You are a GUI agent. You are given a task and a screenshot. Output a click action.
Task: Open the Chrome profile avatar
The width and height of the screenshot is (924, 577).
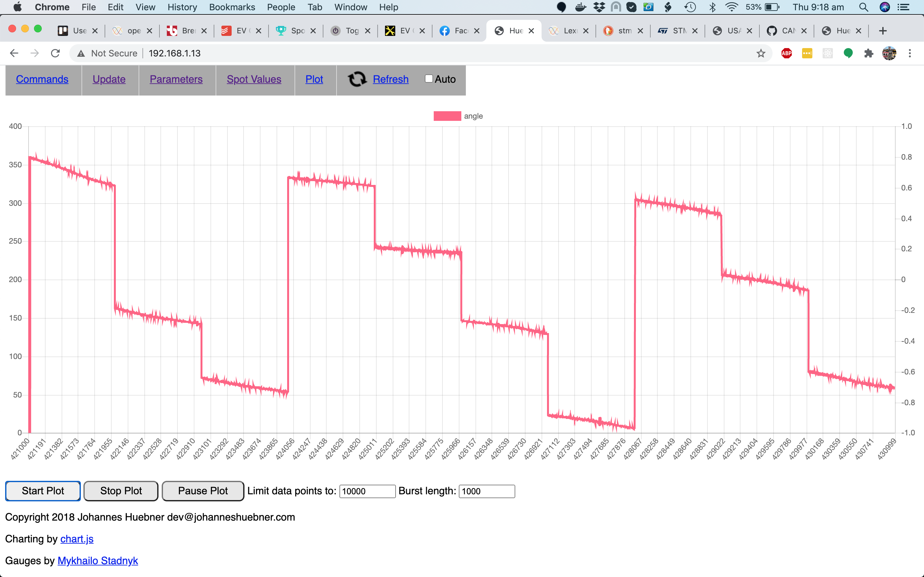(889, 54)
